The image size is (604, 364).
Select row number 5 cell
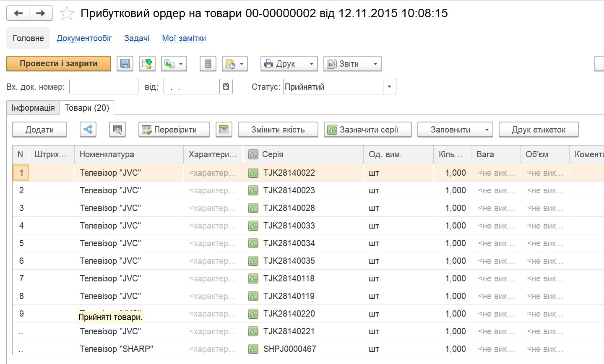(21, 243)
